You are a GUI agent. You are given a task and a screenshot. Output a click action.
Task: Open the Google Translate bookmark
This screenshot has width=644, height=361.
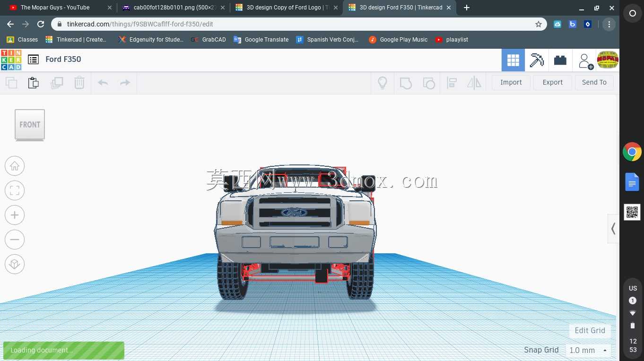click(x=261, y=40)
